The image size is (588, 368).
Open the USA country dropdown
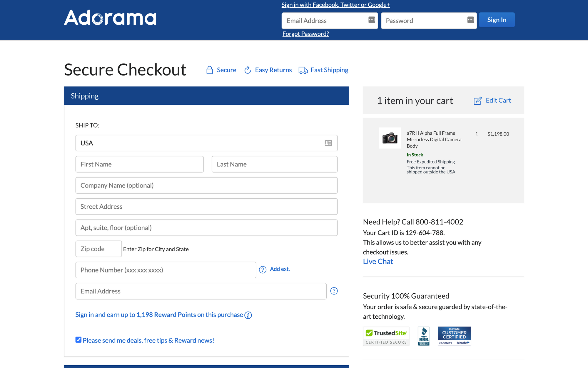pos(206,143)
